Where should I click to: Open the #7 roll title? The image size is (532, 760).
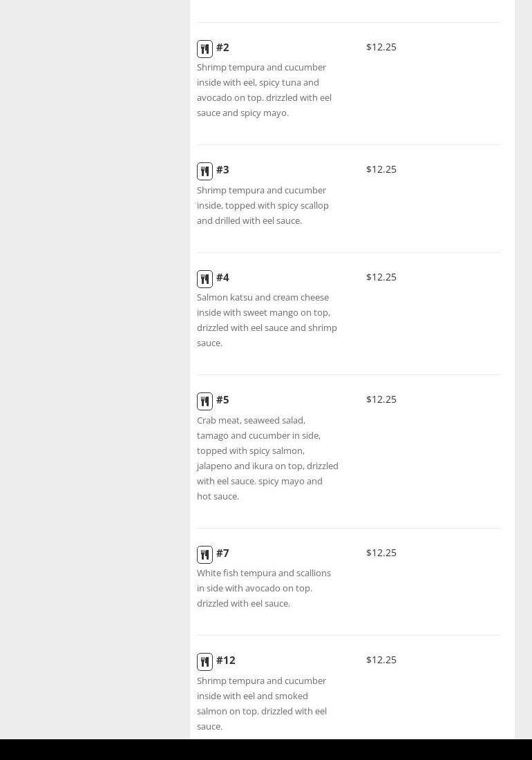click(222, 553)
